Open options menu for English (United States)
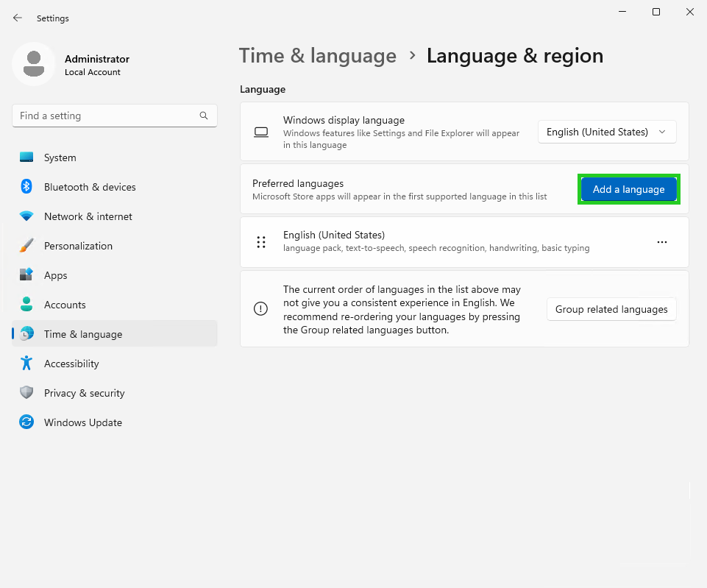The width and height of the screenshot is (707, 588). (x=661, y=241)
